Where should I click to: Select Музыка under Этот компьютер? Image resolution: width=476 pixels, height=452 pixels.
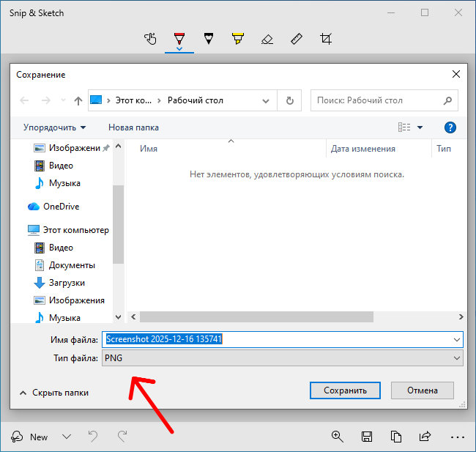click(x=57, y=318)
